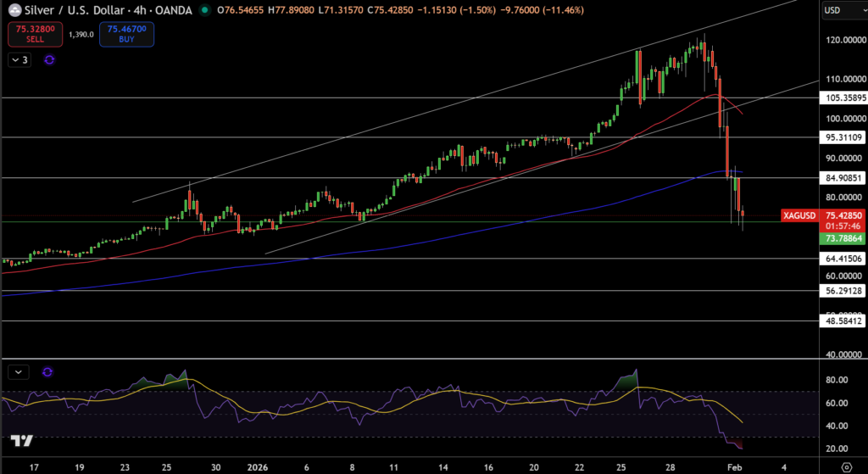This screenshot has width=868, height=474.
Task: Click the green market status dot
Action: tap(204, 11)
